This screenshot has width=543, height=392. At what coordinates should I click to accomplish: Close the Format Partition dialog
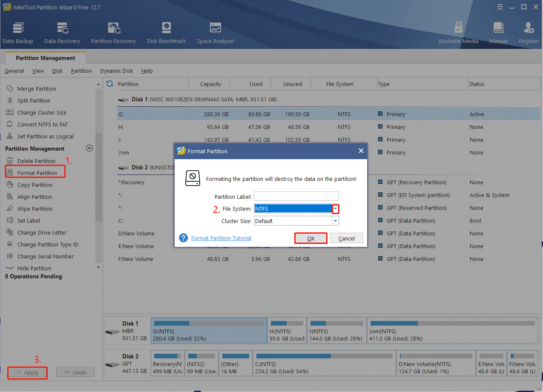coord(361,151)
